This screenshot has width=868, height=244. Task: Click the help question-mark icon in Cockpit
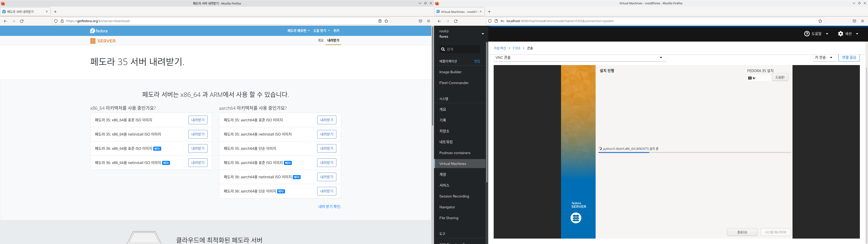click(x=807, y=34)
